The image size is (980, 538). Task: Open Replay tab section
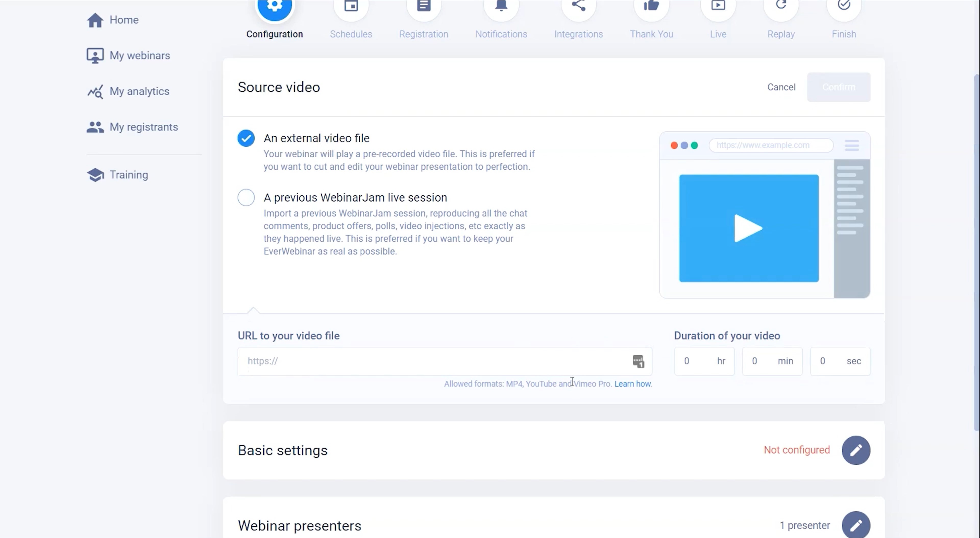(x=781, y=20)
